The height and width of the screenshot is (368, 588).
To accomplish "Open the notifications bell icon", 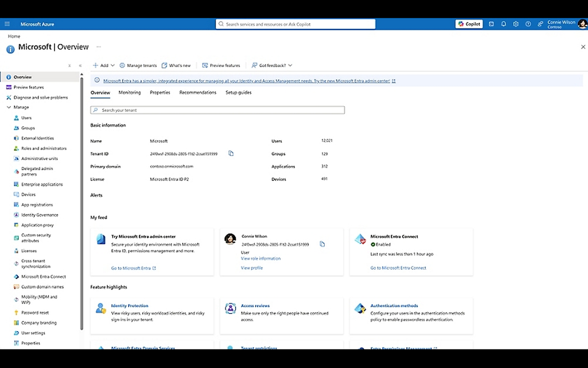I will pyautogui.click(x=503, y=24).
